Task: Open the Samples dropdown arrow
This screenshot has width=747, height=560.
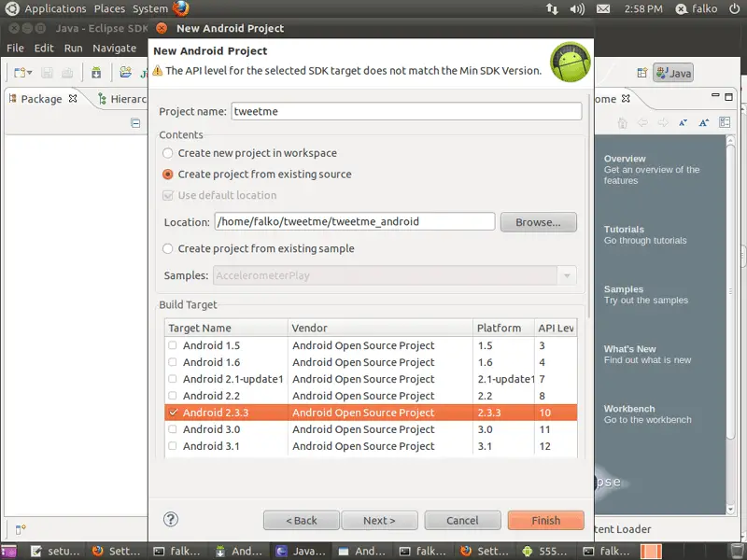Action: tap(567, 275)
